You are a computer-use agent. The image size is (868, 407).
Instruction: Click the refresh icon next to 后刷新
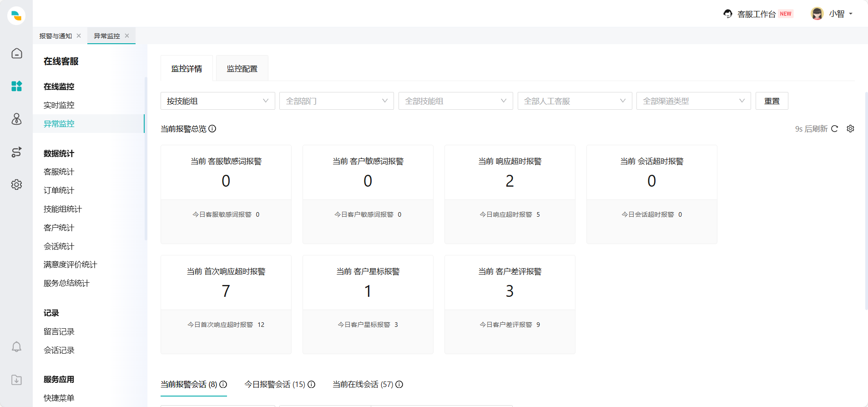(834, 129)
